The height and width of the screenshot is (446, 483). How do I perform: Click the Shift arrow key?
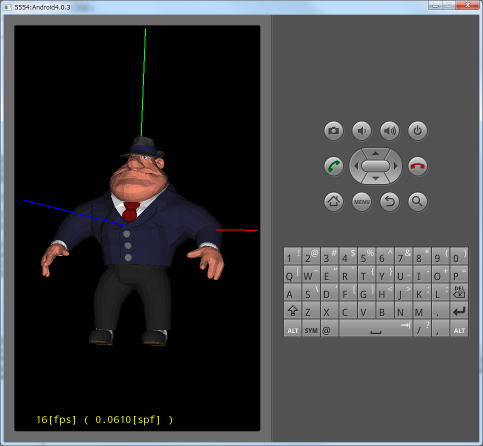293,311
